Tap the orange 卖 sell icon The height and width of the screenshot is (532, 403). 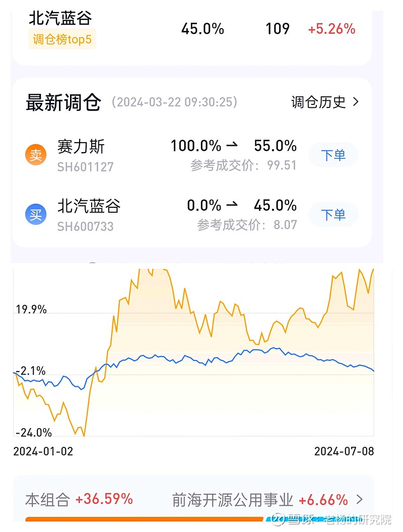[36, 155]
